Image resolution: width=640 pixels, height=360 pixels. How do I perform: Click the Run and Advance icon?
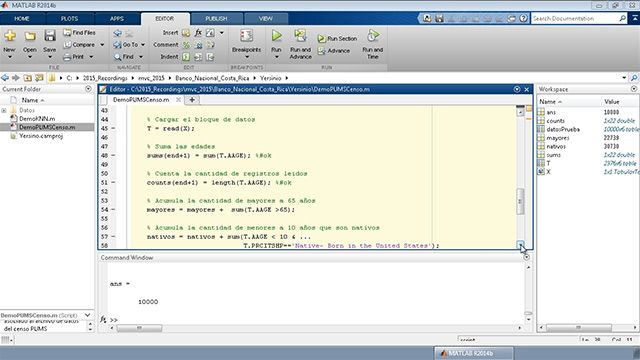[300, 36]
